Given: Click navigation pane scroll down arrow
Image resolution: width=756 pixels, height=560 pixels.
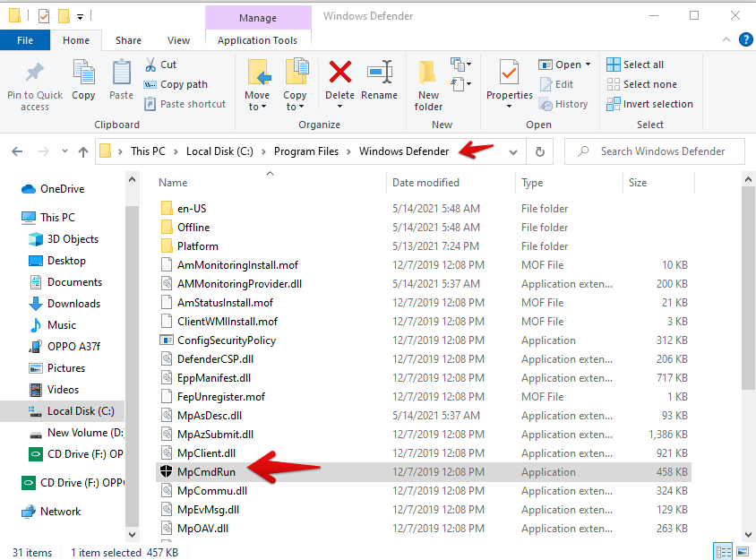Looking at the screenshot, I should pyautogui.click(x=132, y=534).
